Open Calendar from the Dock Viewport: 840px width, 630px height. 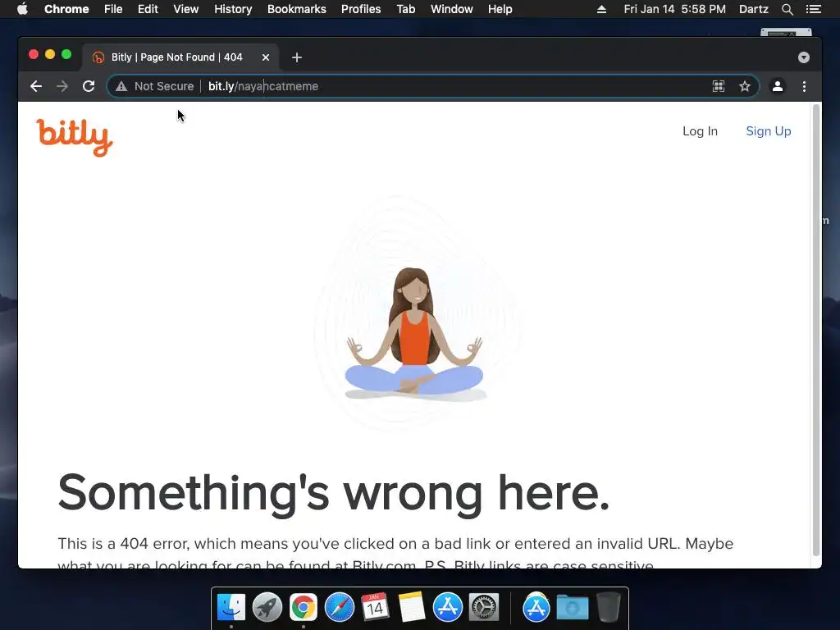375,608
